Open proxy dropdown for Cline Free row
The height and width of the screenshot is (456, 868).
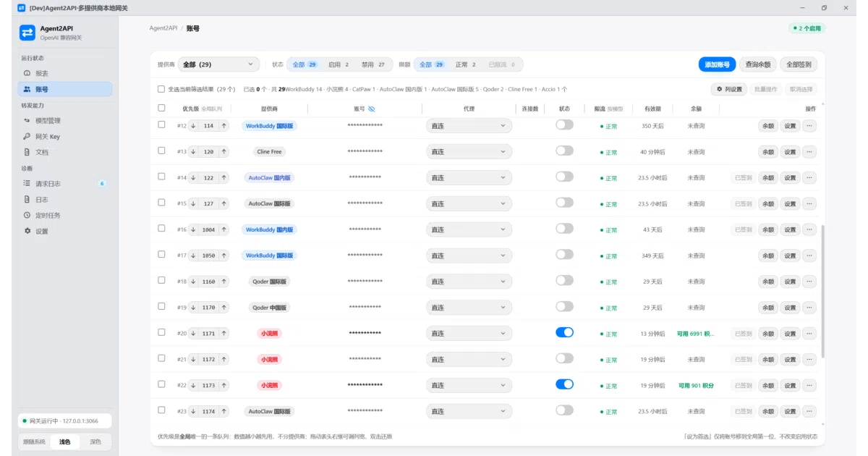(469, 152)
